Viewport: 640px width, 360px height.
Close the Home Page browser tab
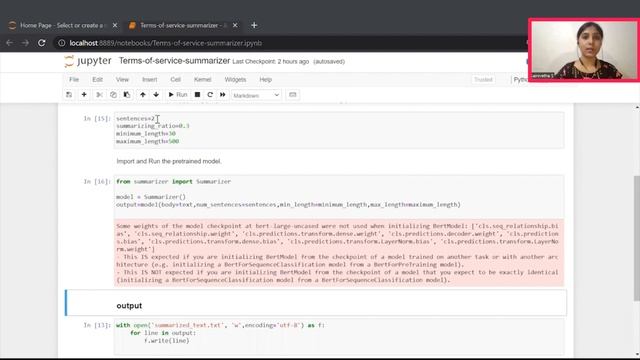115,25
